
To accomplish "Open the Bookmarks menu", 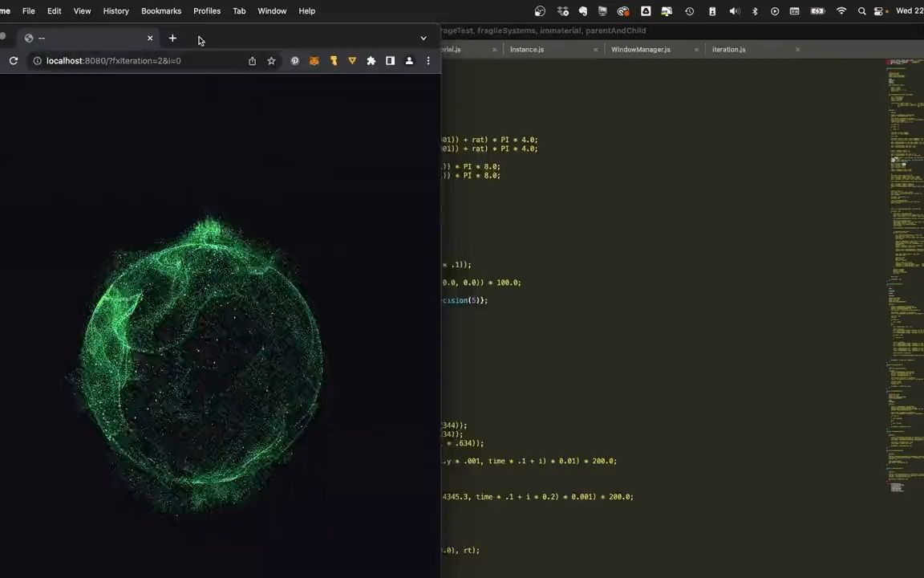I will click(x=161, y=10).
